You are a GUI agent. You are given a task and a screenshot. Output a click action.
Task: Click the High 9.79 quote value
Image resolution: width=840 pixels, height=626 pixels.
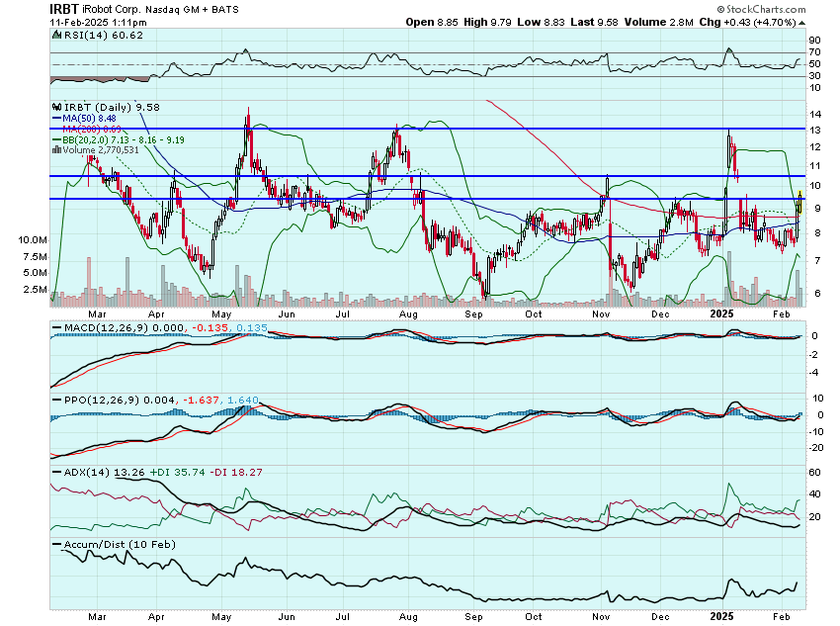(487, 22)
